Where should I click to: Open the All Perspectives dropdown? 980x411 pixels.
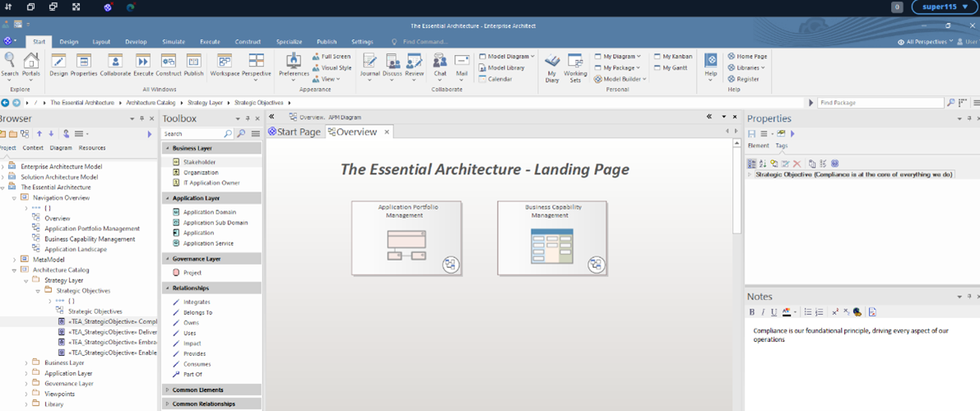pyautogui.click(x=927, y=42)
